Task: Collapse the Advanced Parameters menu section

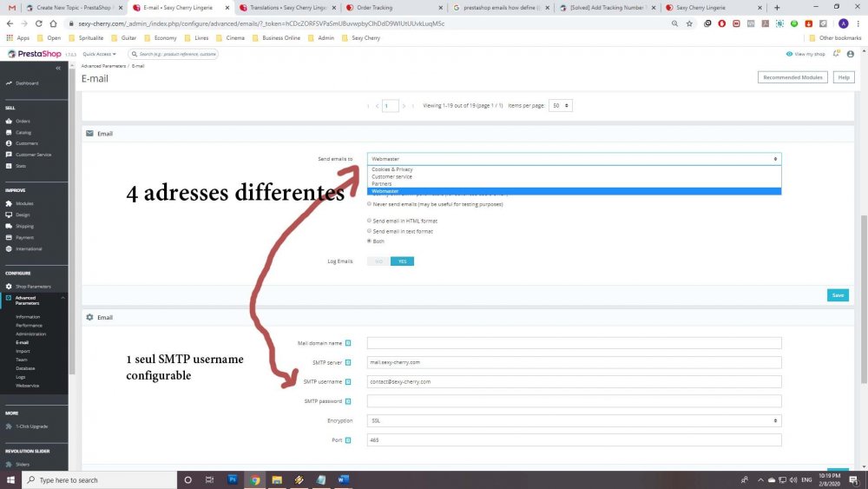Action: tap(62, 298)
